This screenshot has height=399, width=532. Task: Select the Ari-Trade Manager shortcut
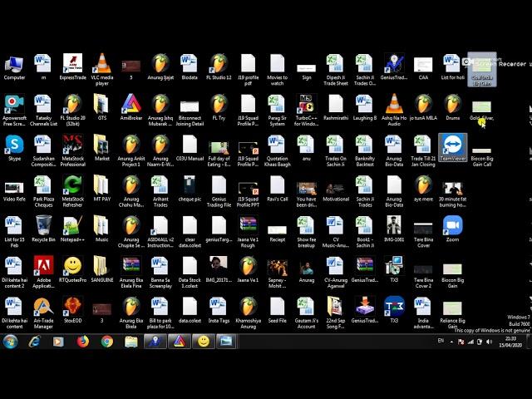click(43, 313)
